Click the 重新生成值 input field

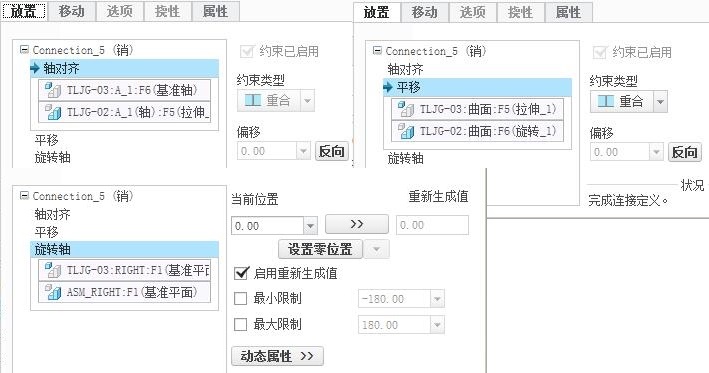[x=432, y=225]
